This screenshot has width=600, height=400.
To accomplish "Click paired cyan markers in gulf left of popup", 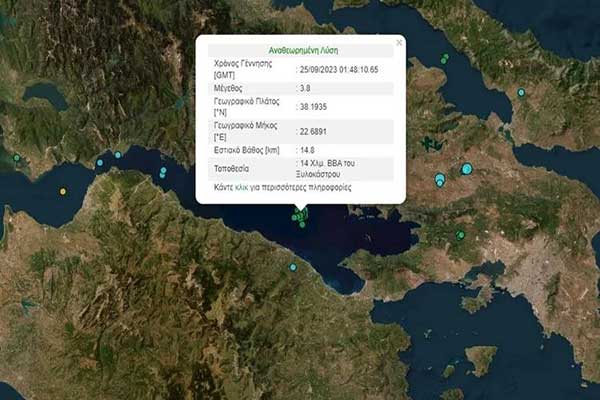I will [x=162, y=173].
